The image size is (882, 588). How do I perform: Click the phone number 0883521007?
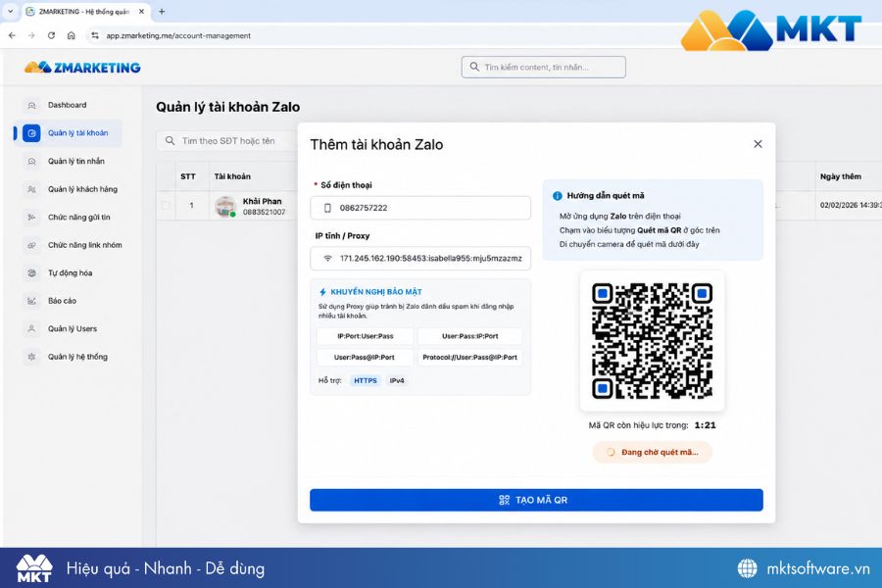click(264, 212)
